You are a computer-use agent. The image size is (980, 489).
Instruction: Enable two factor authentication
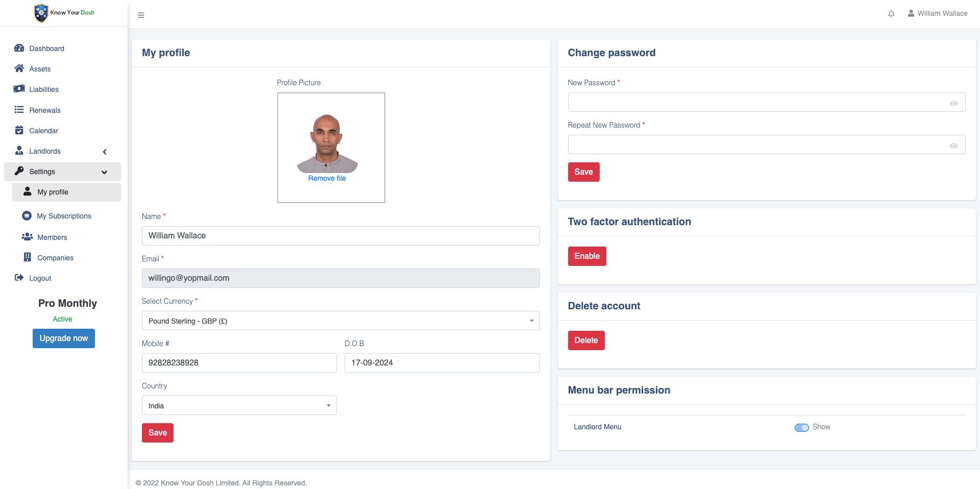click(587, 256)
